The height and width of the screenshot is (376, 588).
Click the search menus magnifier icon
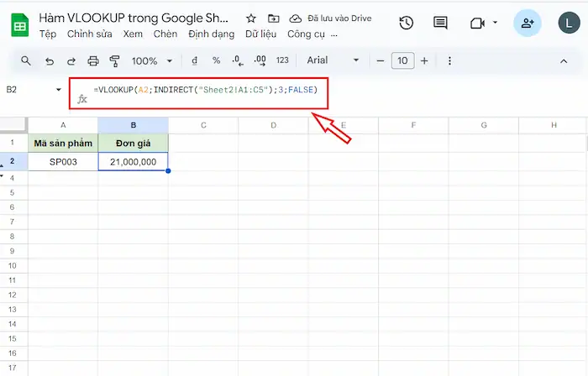(26, 60)
